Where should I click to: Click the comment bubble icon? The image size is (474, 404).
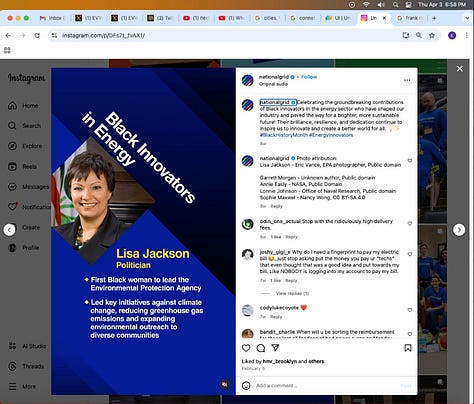(x=261, y=348)
